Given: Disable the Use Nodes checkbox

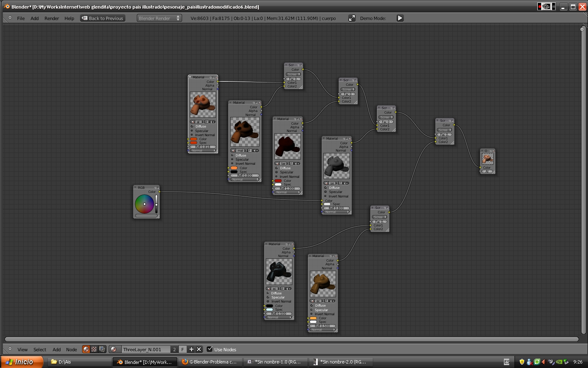Looking at the screenshot, I should [x=209, y=349].
